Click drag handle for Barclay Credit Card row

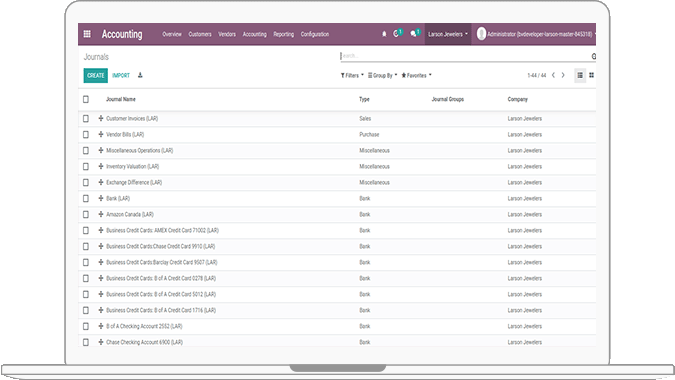coord(101,262)
